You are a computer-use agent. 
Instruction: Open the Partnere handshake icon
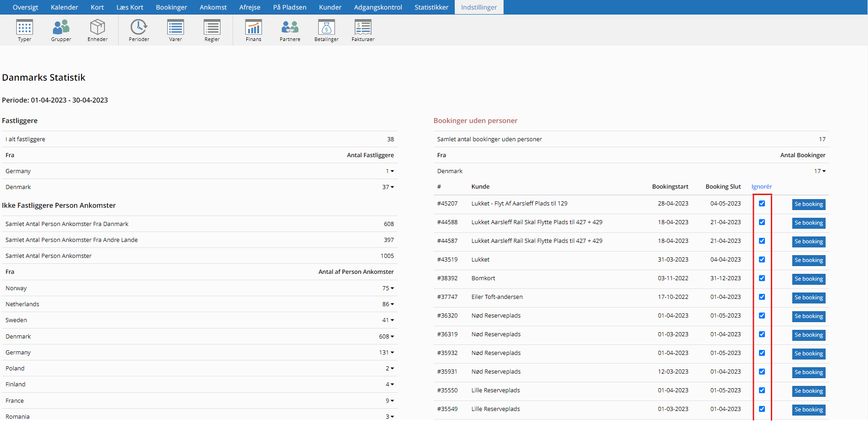coord(290,28)
